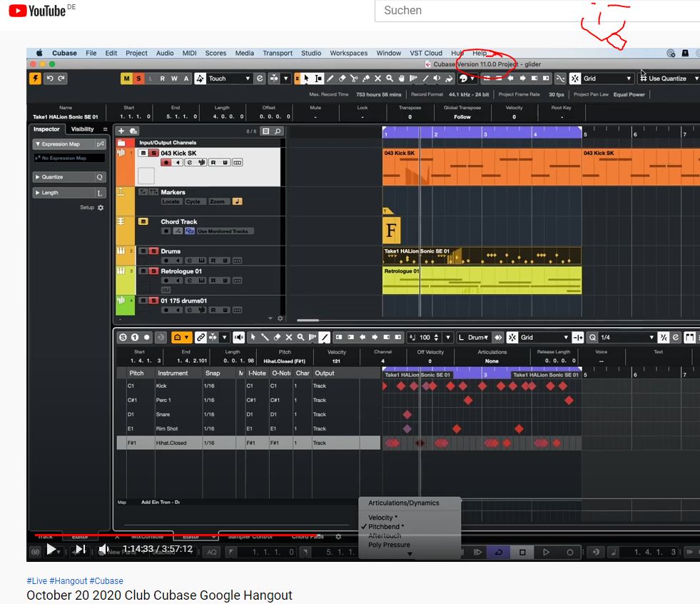
Task: Open the Transport menu
Action: tap(277, 53)
